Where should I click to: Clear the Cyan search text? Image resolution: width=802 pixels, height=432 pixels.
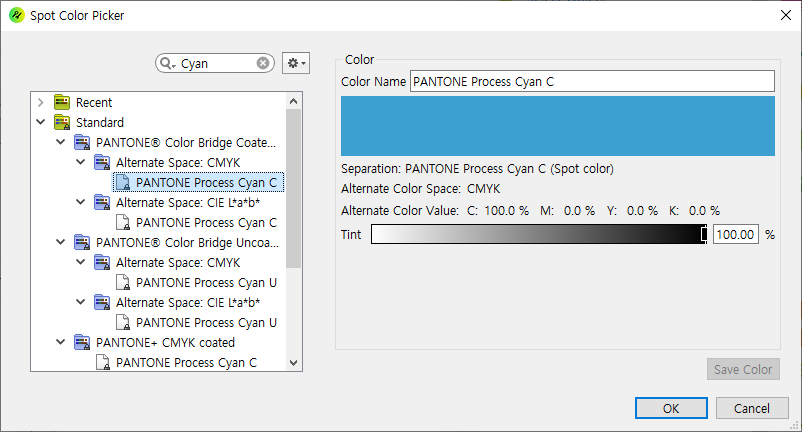coord(263,63)
